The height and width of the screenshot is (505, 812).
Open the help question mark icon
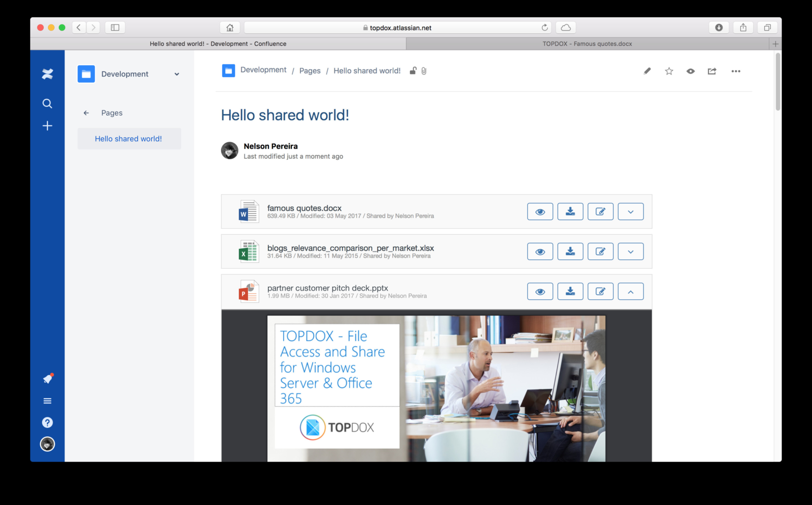[47, 423]
